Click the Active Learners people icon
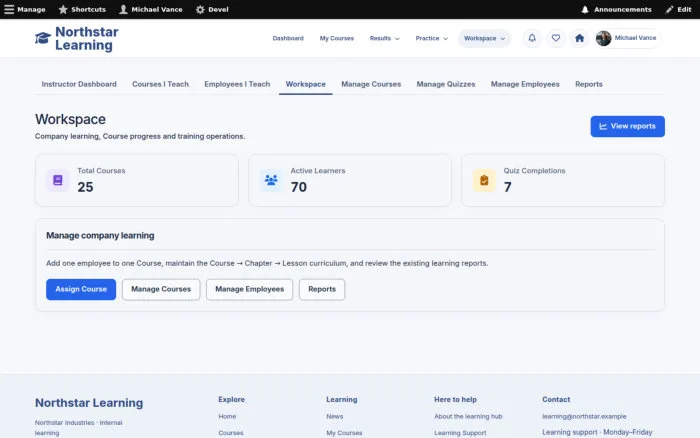 (x=271, y=180)
